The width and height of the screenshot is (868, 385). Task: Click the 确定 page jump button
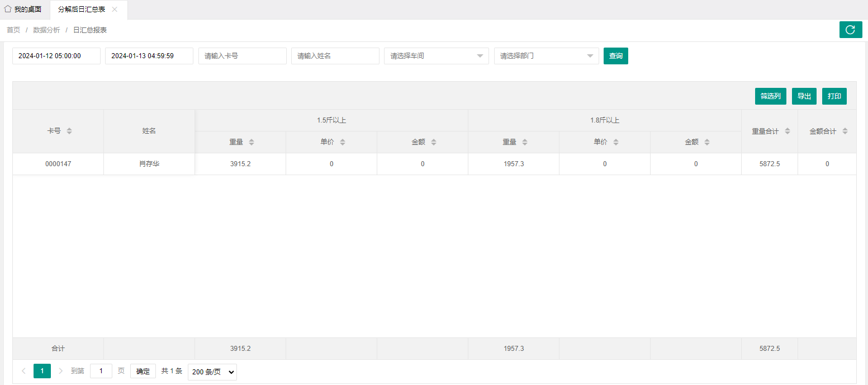click(x=143, y=371)
